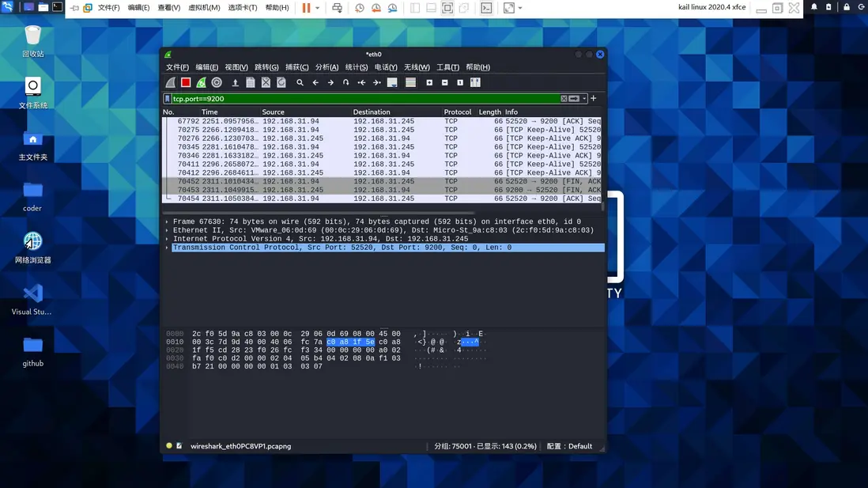Image resolution: width=868 pixels, height=488 pixels.
Task: Select packet number 67792 row
Action: click(x=381, y=121)
